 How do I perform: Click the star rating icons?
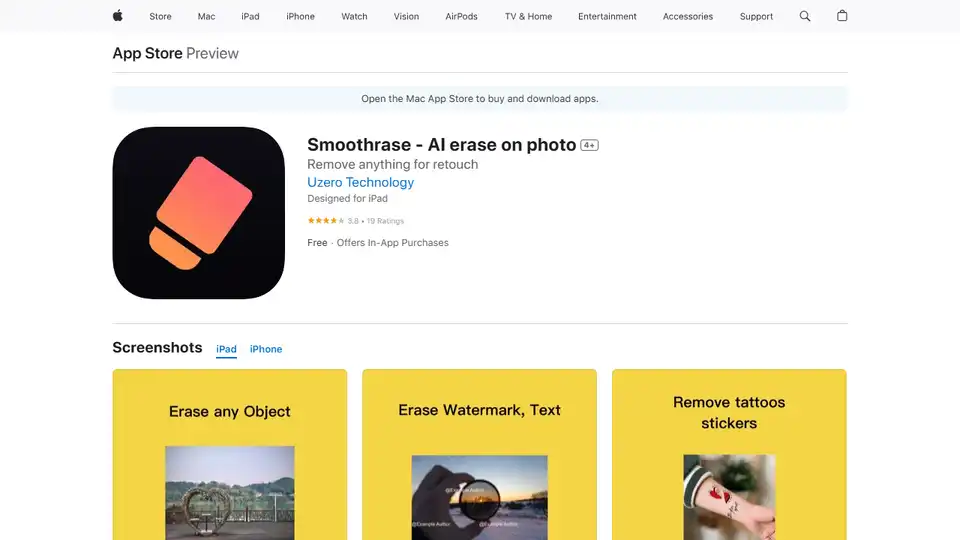pos(325,221)
